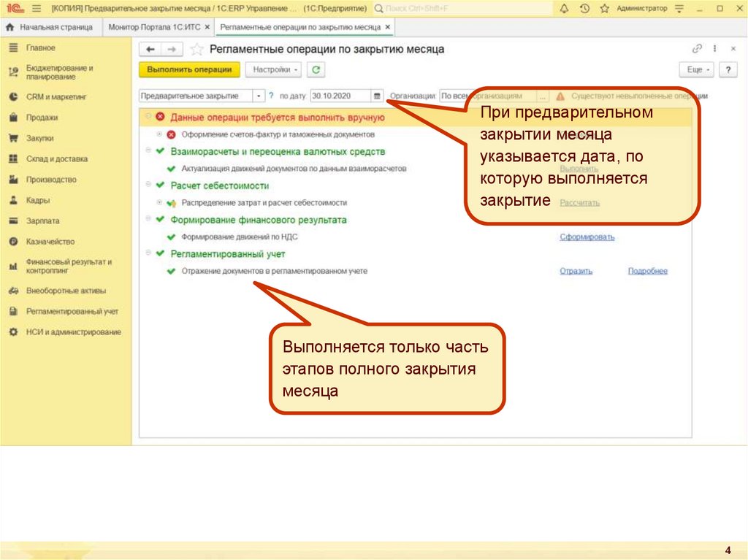Open history clock icon in title bar

[584, 9]
